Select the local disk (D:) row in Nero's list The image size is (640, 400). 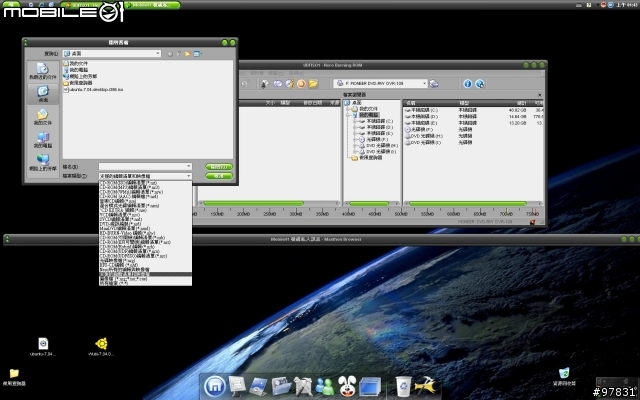pos(473,116)
